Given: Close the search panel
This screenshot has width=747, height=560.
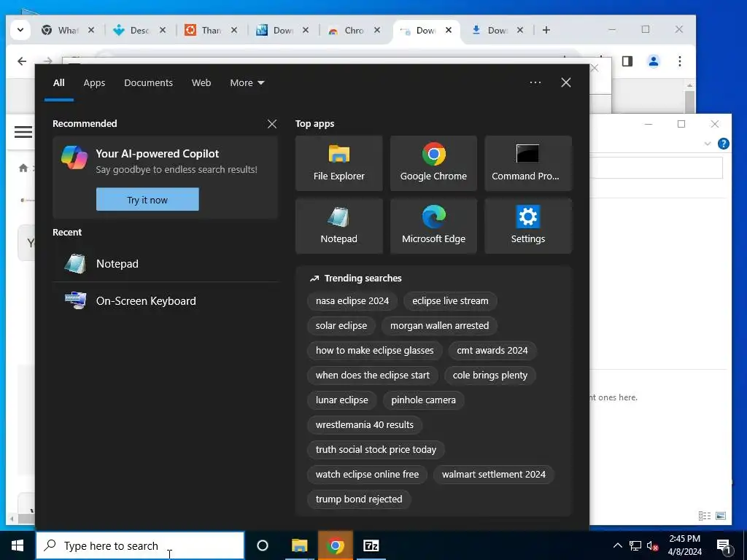Looking at the screenshot, I should 566,82.
